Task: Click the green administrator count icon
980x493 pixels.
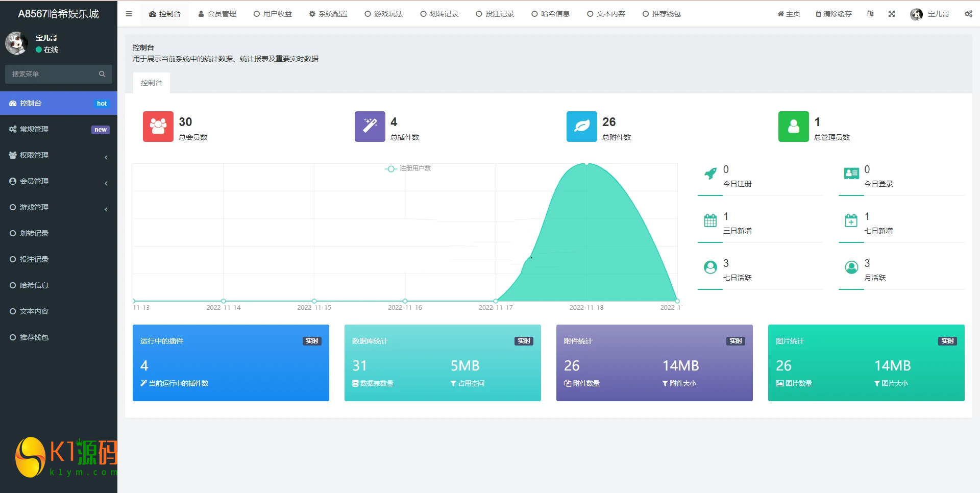Action: [793, 127]
